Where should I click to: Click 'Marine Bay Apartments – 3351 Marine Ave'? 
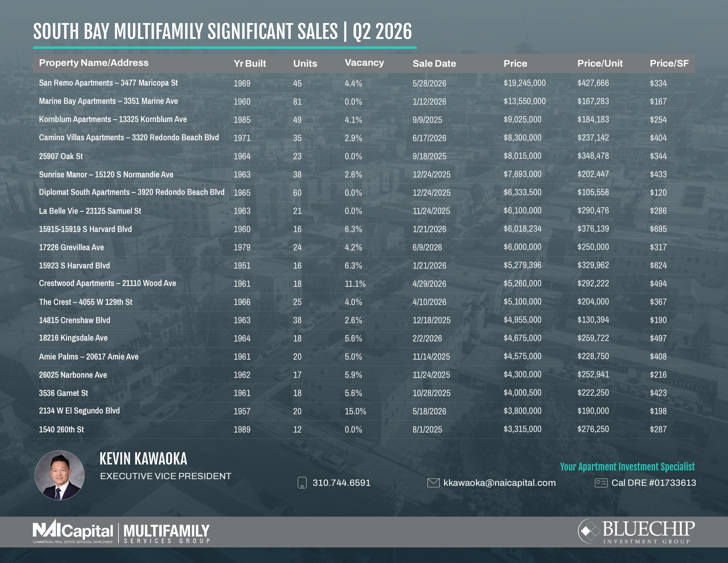108,101
